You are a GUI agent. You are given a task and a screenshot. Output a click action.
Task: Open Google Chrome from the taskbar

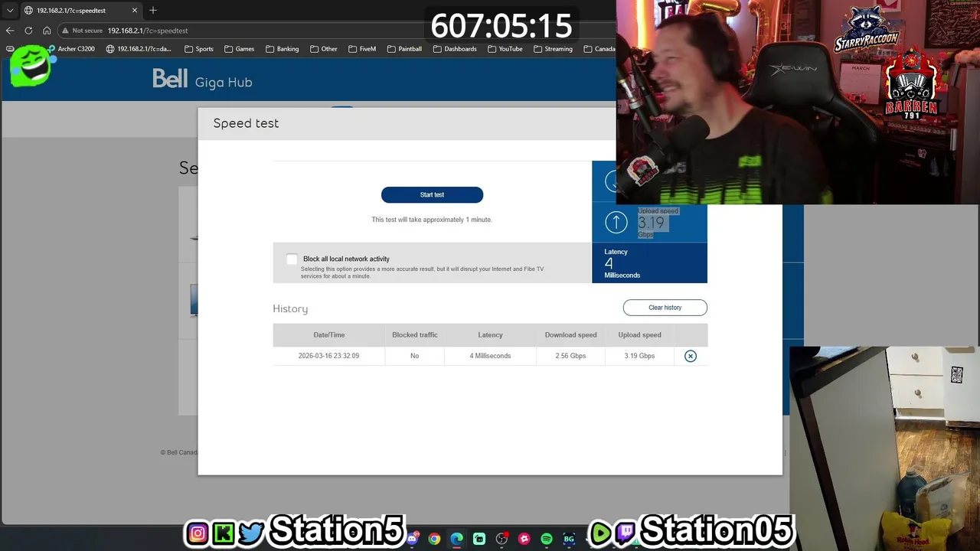point(434,539)
